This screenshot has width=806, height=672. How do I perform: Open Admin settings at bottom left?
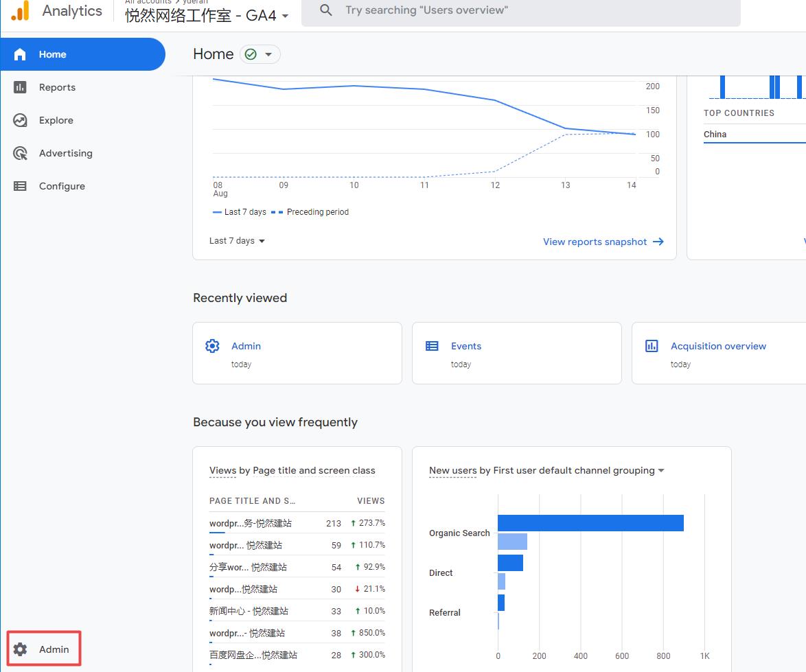[x=44, y=649]
